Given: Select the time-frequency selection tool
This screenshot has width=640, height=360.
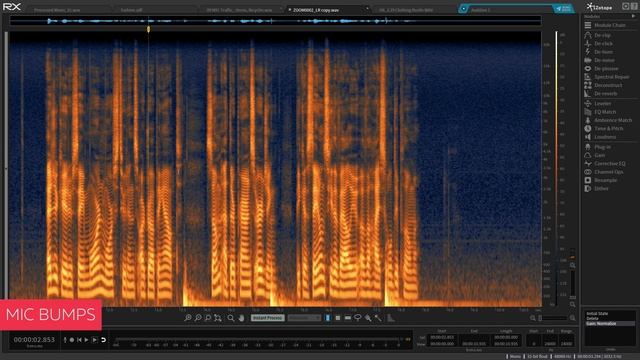Looking at the screenshot, I should [338, 318].
